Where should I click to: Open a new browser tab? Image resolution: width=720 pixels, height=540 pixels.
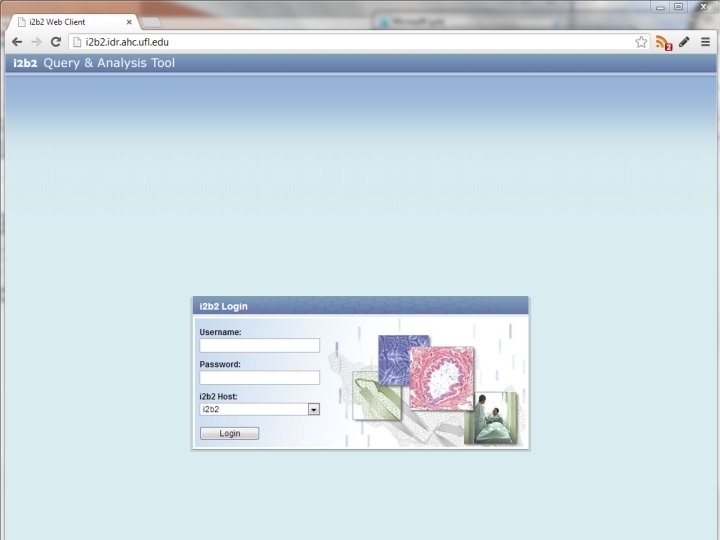tap(151, 22)
